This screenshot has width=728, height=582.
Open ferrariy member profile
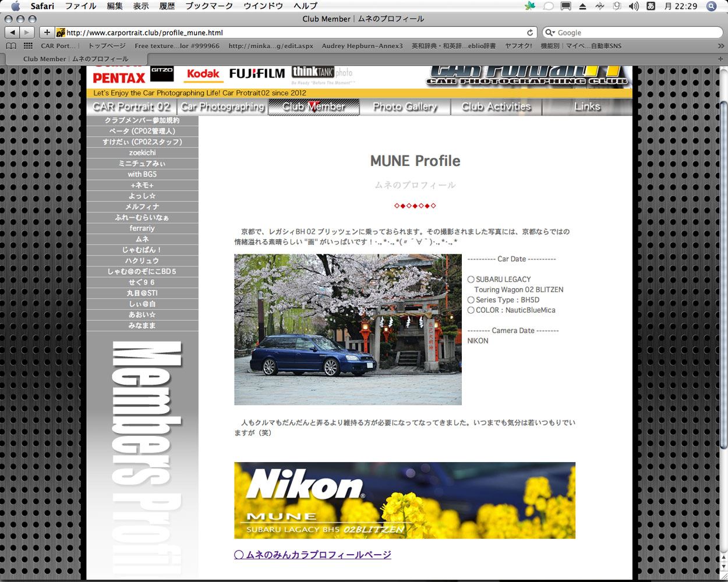point(142,228)
